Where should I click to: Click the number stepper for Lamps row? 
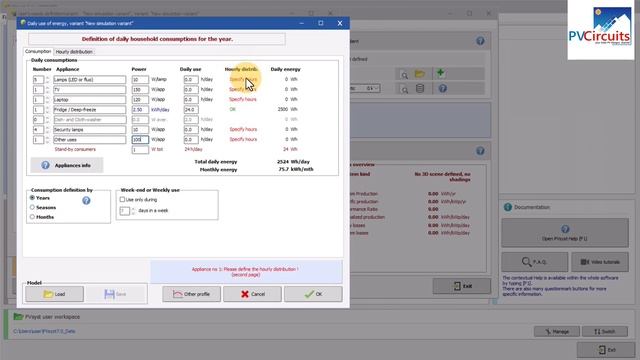click(47, 80)
